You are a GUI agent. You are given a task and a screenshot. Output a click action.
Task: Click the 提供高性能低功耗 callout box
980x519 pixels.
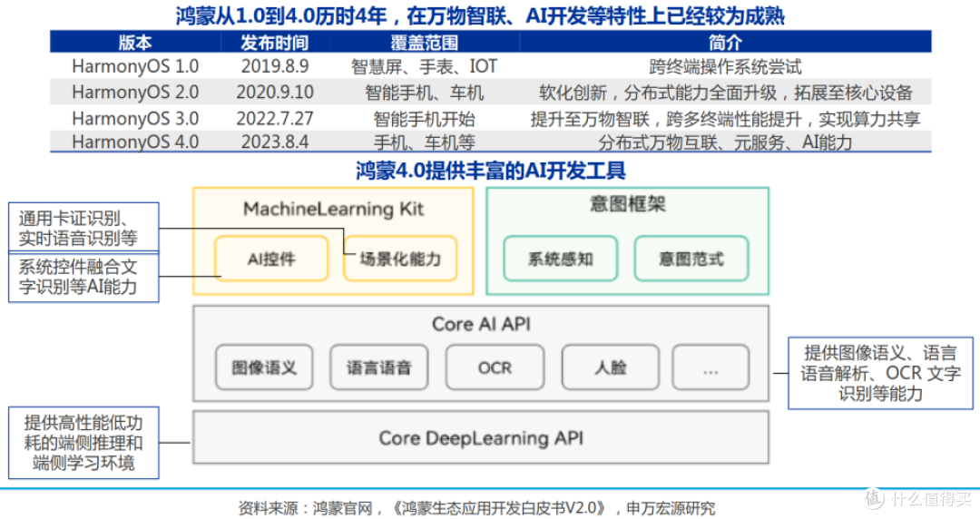point(83,443)
